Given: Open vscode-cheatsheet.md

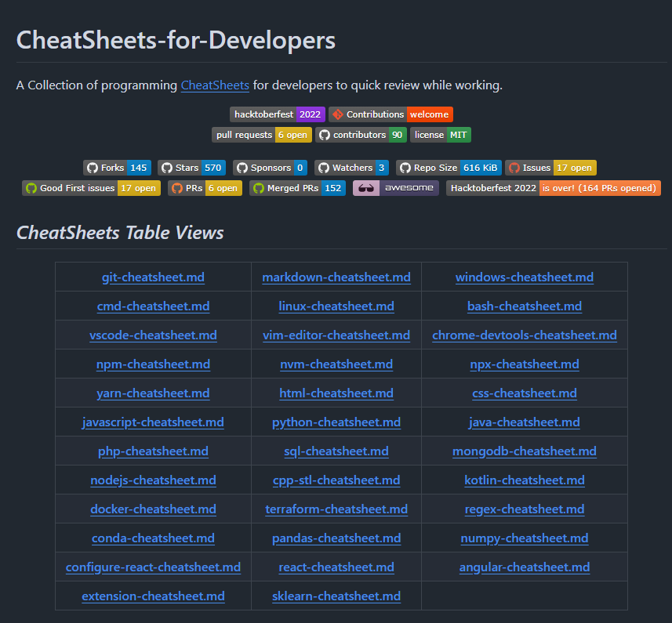Looking at the screenshot, I should coord(153,335).
